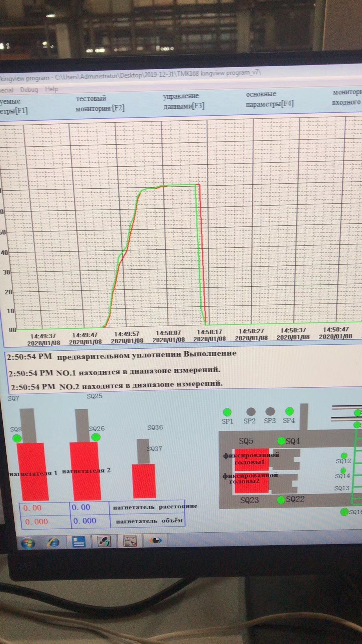Click the 14:50:07 time axis label
362x644 pixels.
168,337
